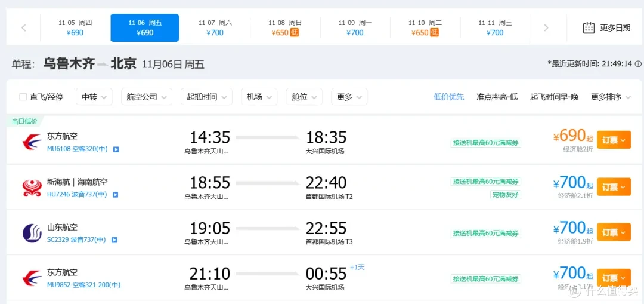Click the 低 badge on 11-08
The height and width of the screenshot is (304, 644).
(x=295, y=32)
